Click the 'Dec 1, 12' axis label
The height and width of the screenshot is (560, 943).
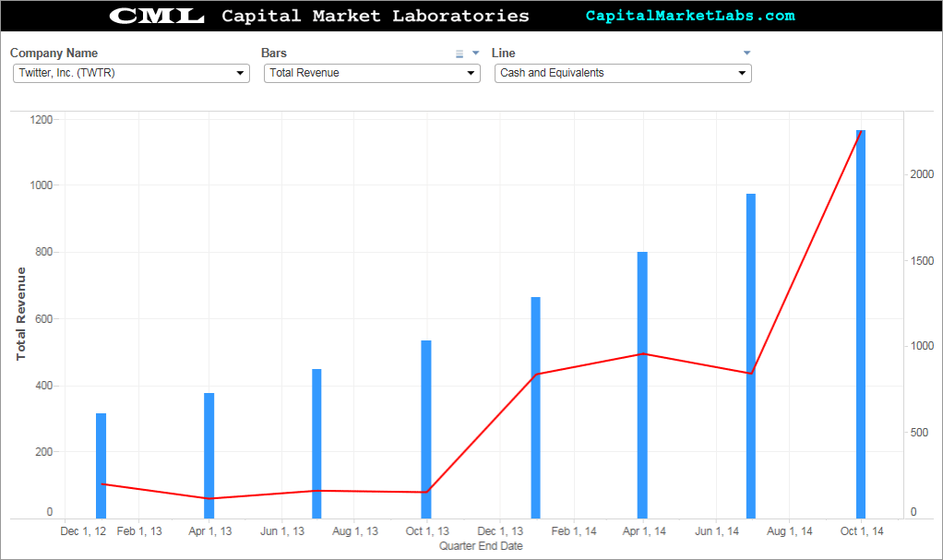83,531
